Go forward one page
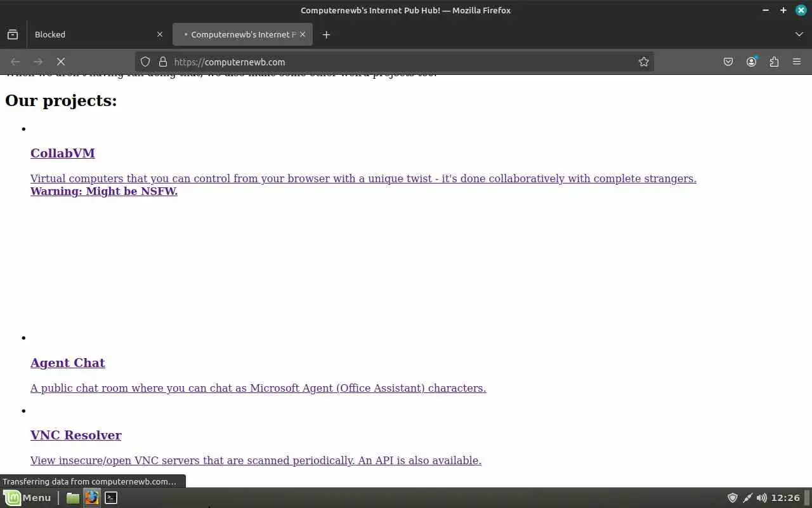The width and height of the screenshot is (812, 508). pos(38,62)
